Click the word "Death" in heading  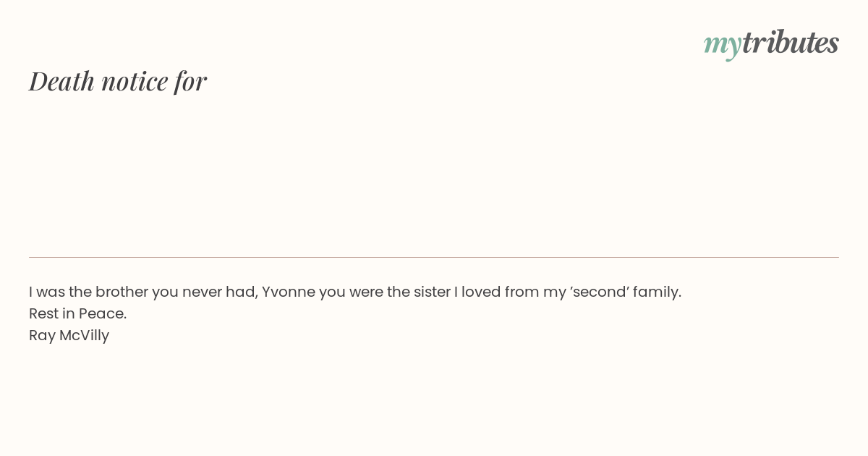pos(62,81)
